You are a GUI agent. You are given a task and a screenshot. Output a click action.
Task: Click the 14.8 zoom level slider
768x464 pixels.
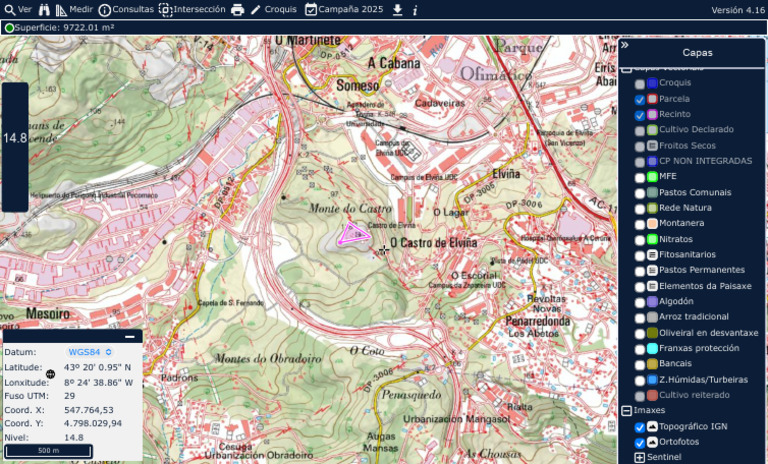click(15, 147)
